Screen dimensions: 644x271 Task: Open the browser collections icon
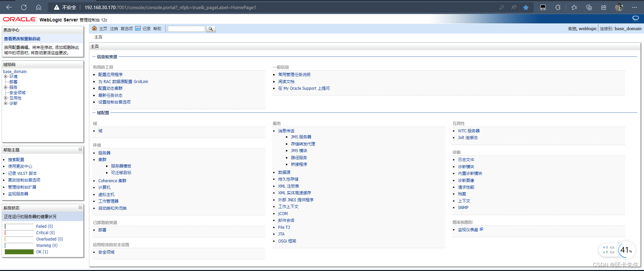click(x=589, y=7)
